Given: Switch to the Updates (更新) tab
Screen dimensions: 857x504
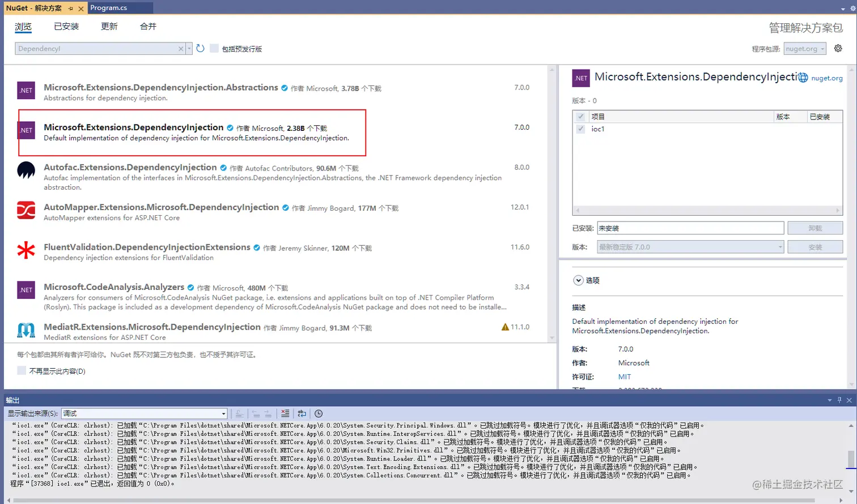Looking at the screenshot, I should tap(109, 27).
